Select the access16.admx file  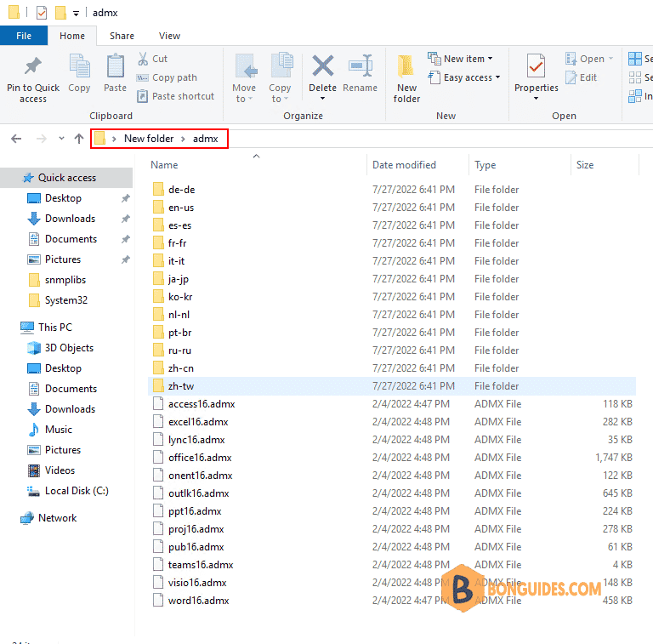pos(391,404)
